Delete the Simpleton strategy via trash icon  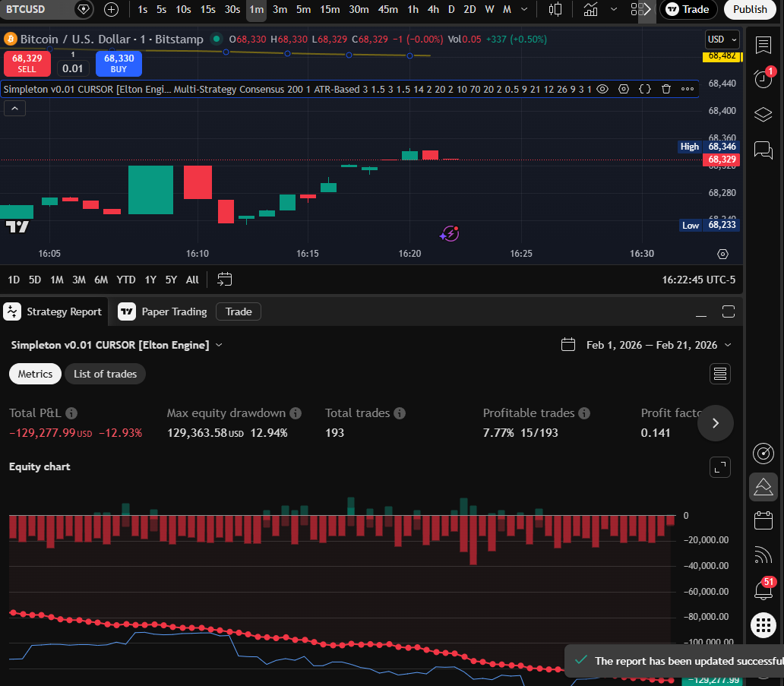pyautogui.click(x=665, y=89)
